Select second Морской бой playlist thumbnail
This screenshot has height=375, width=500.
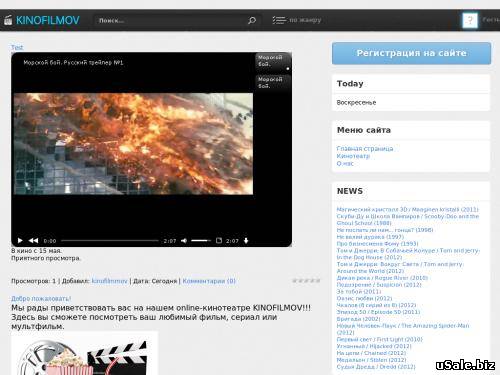(x=273, y=83)
